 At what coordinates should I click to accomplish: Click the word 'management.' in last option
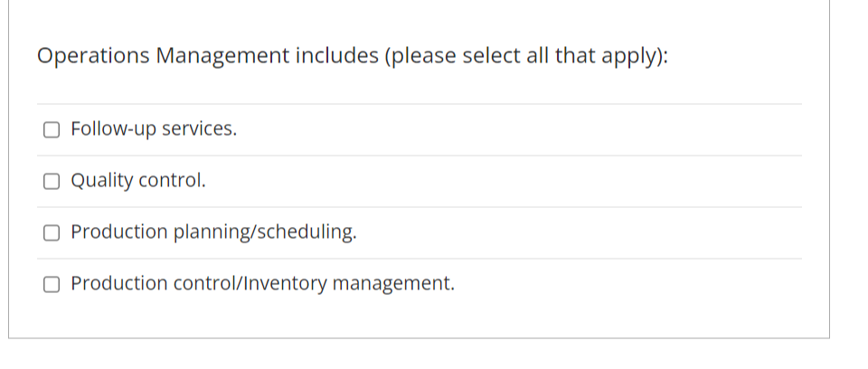(x=393, y=284)
